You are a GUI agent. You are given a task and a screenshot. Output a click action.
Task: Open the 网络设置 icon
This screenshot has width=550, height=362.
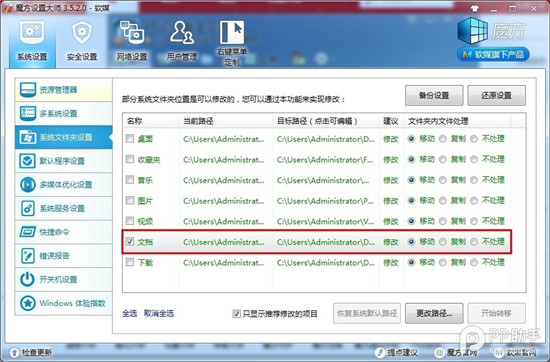coord(132,41)
